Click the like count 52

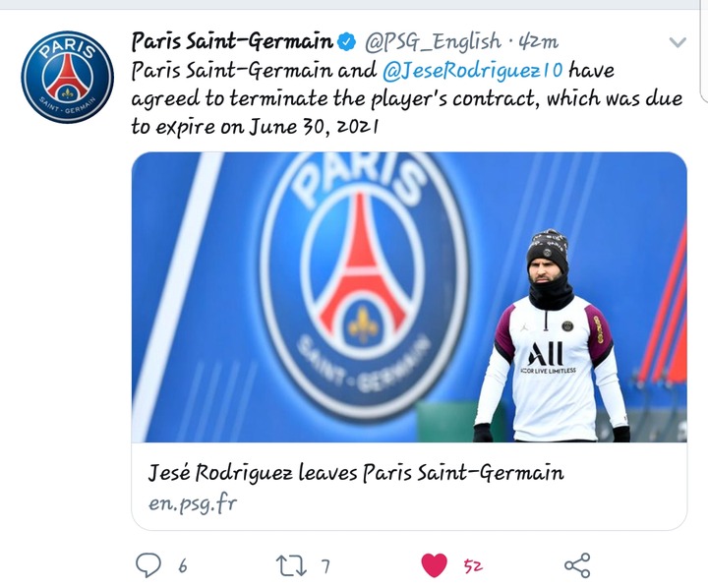click(x=473, y=565)
